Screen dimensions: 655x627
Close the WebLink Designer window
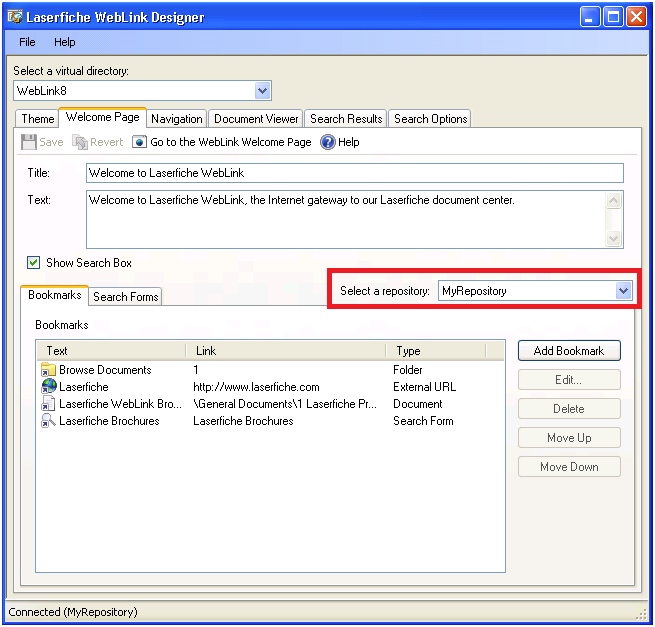[636, 17]
